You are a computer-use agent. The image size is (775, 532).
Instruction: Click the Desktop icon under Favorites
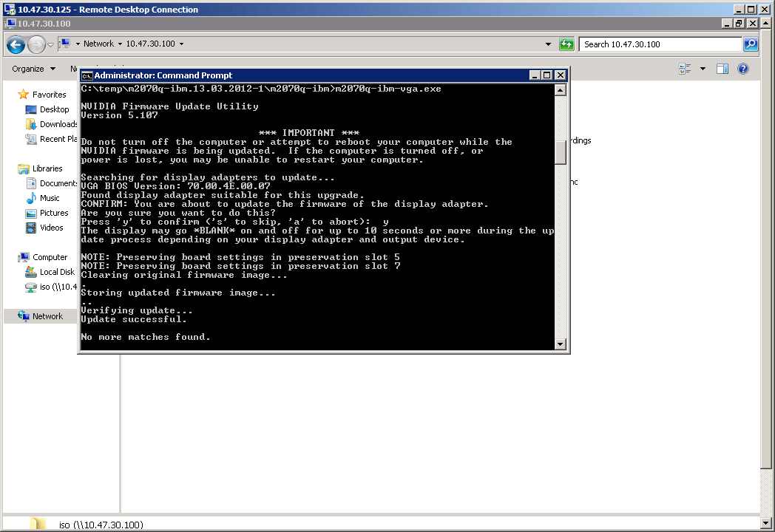pyautogui.click(x=30, y=109)
